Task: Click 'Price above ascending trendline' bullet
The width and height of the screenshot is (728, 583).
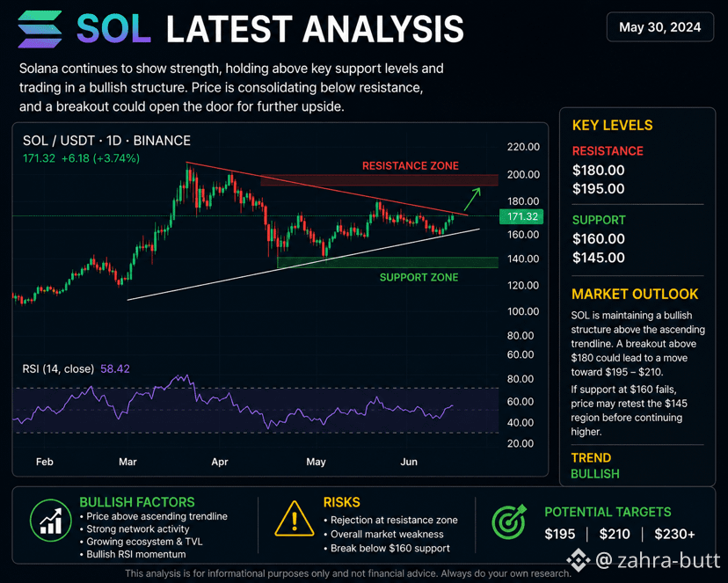Action: click(x=154, y=517)
